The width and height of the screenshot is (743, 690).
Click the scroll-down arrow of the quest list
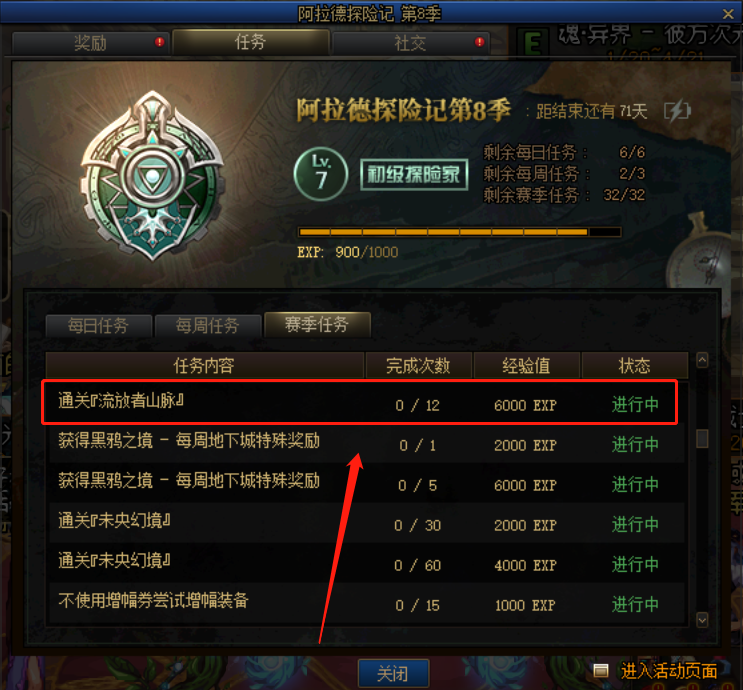pyautogui.click(x=702, y=619)
